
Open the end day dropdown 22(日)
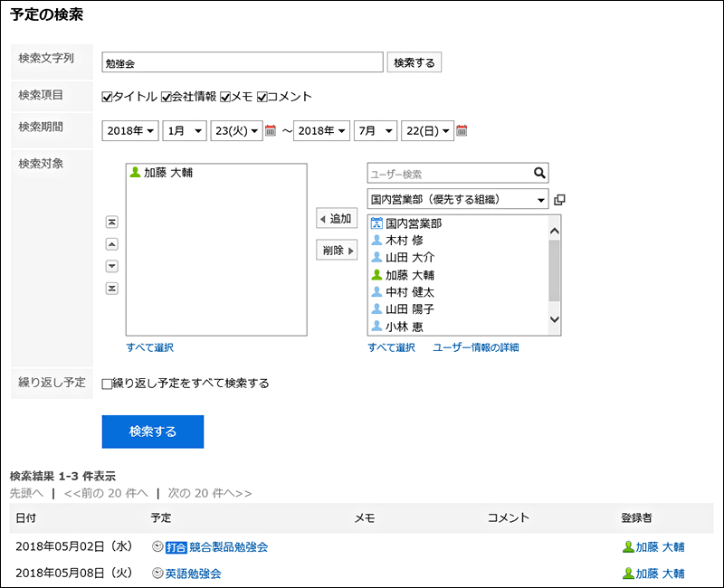click(x=427, y=131)
